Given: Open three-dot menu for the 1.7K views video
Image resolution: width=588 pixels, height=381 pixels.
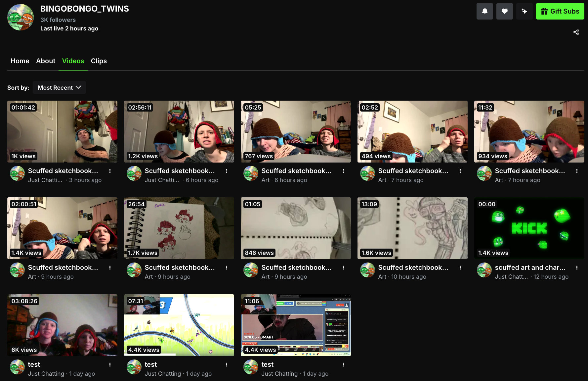Looking at the screenshot, I should 227,268.
